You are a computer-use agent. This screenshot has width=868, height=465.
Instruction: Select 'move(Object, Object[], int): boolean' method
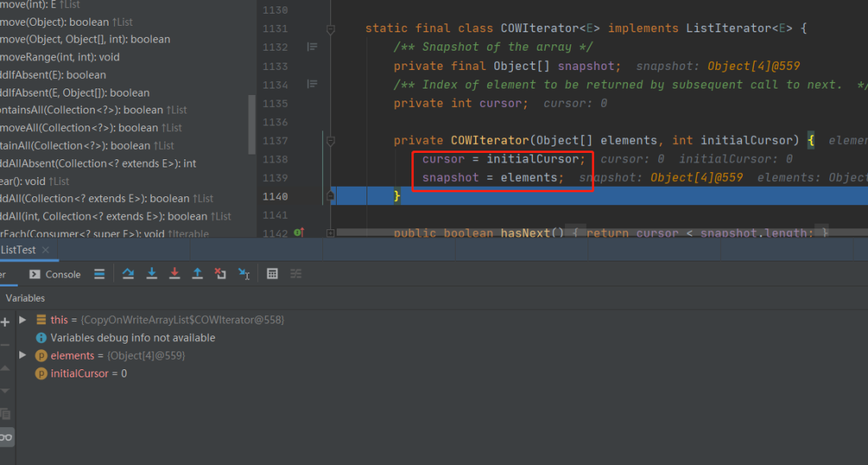(x=85, y=39)
